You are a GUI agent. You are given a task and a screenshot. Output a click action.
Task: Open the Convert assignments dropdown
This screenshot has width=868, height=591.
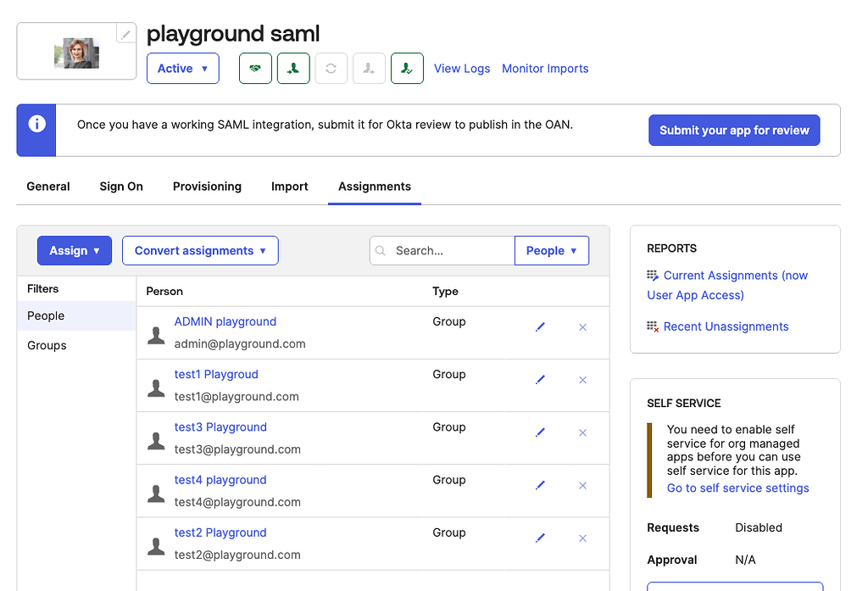200,251
